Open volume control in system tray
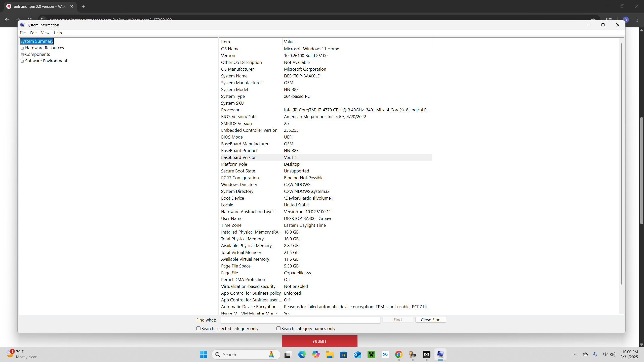Viewport: 644px width, 362px height. pyautogui.click(x=613, y=354)
